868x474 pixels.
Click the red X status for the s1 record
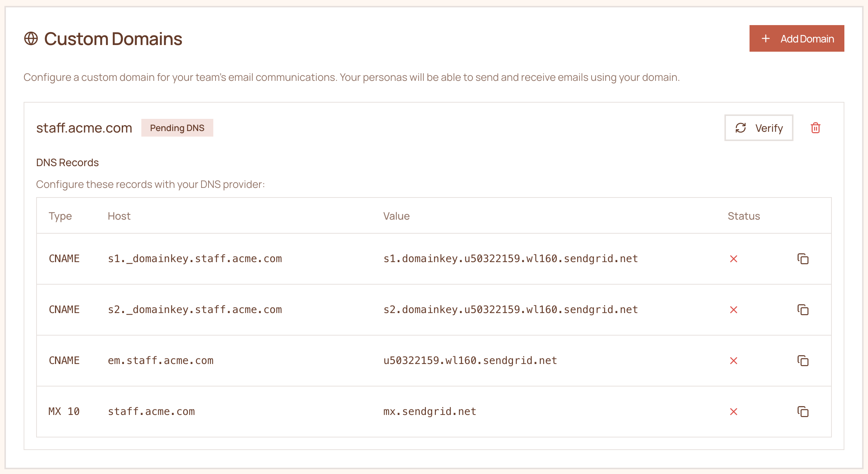click(x=734, y=259)
